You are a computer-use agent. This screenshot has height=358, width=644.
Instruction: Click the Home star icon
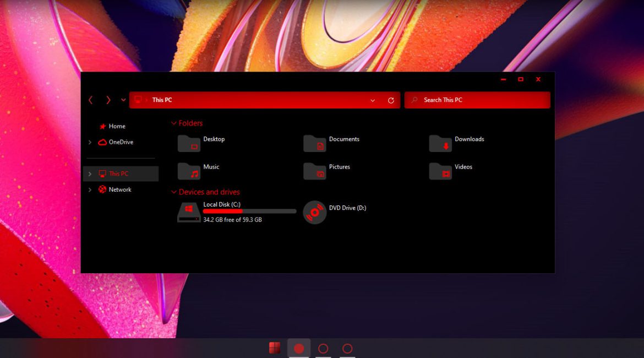point(103,126)
